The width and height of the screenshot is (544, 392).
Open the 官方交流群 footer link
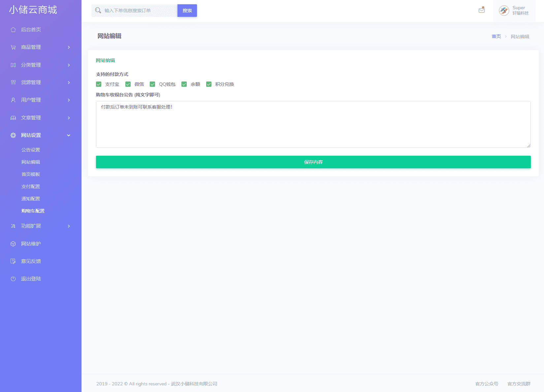(x=519, y=384)
